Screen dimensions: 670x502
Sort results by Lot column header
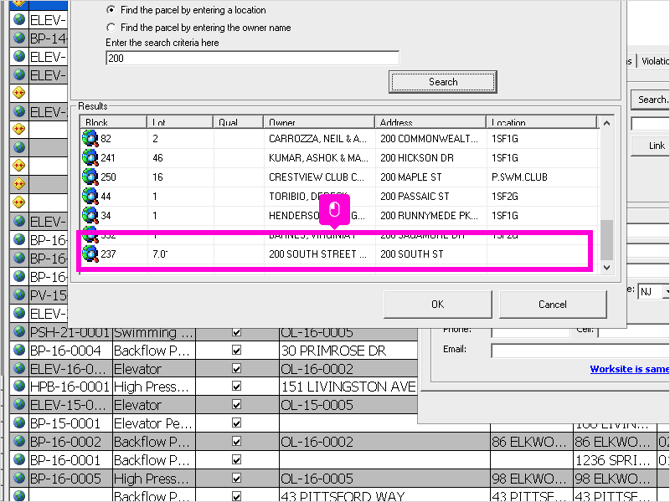pos(180,122)
